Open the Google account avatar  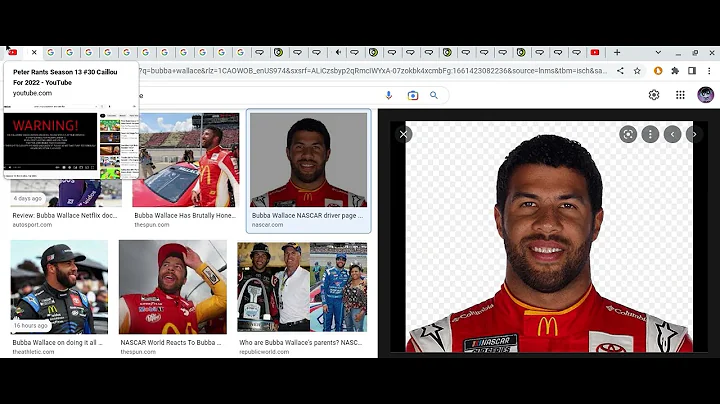tap(705, 95)
